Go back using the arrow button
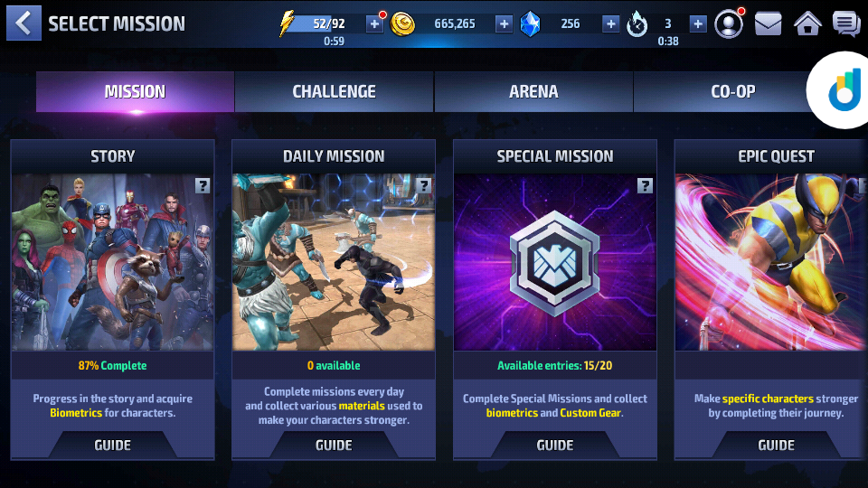 point(24,23)
